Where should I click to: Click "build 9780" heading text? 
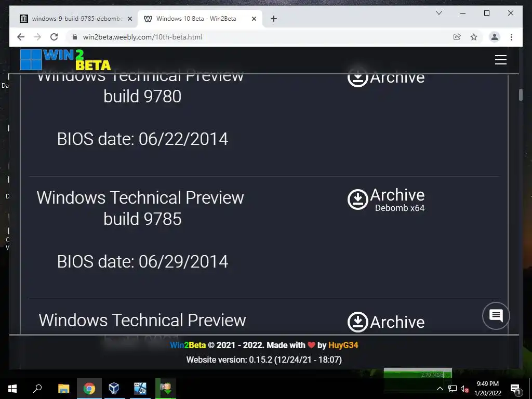142,96
